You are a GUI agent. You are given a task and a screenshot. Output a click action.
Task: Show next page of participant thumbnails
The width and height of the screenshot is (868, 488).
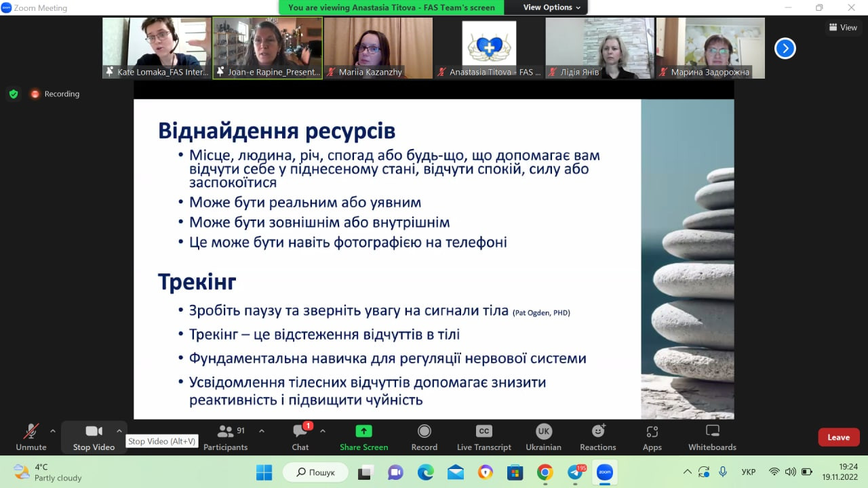pyautogui.click(x=785, y=48)
